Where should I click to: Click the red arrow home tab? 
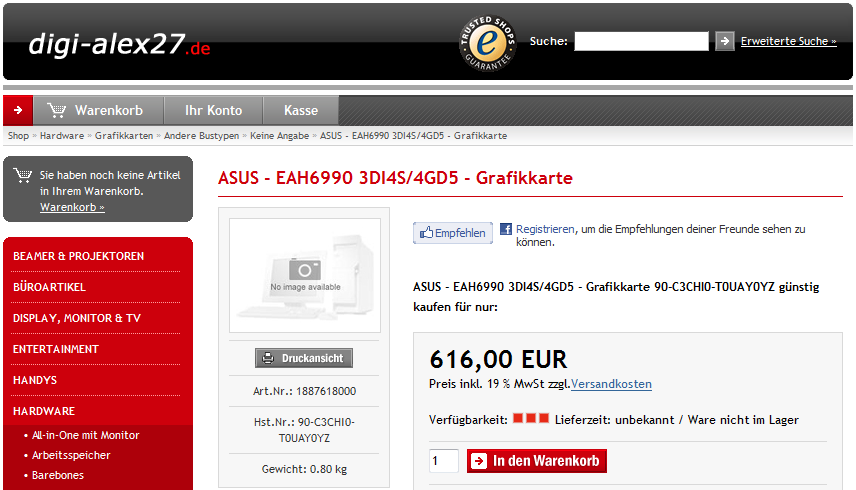point(18,110)
